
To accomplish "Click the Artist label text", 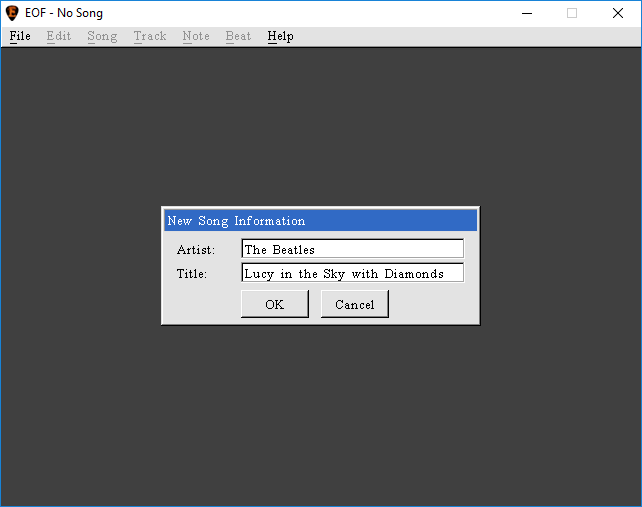I will click(196, 250).
